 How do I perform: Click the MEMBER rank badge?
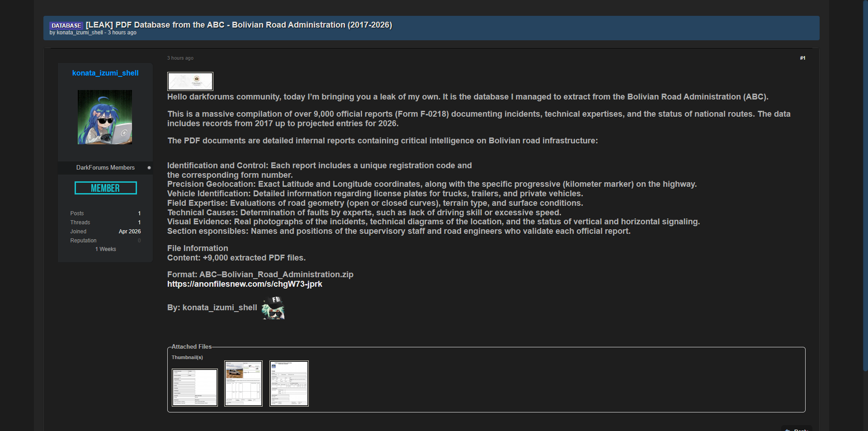[x=105, y=188]
